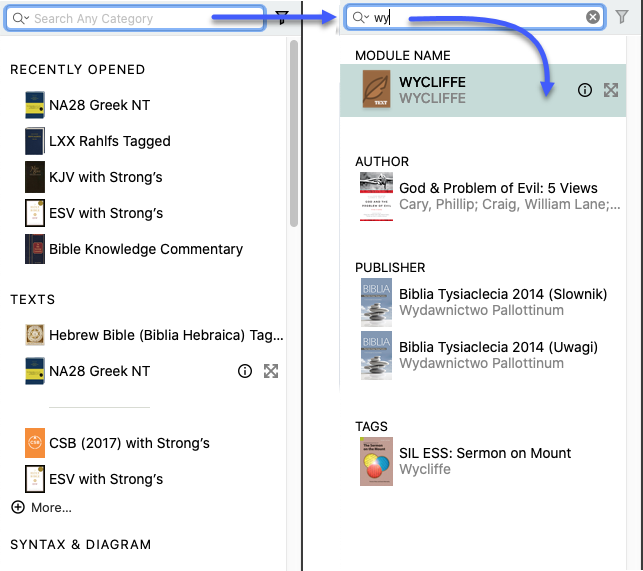Open the CSB (2017) with Strong's module
643x571 pixels.
(129, 443)
